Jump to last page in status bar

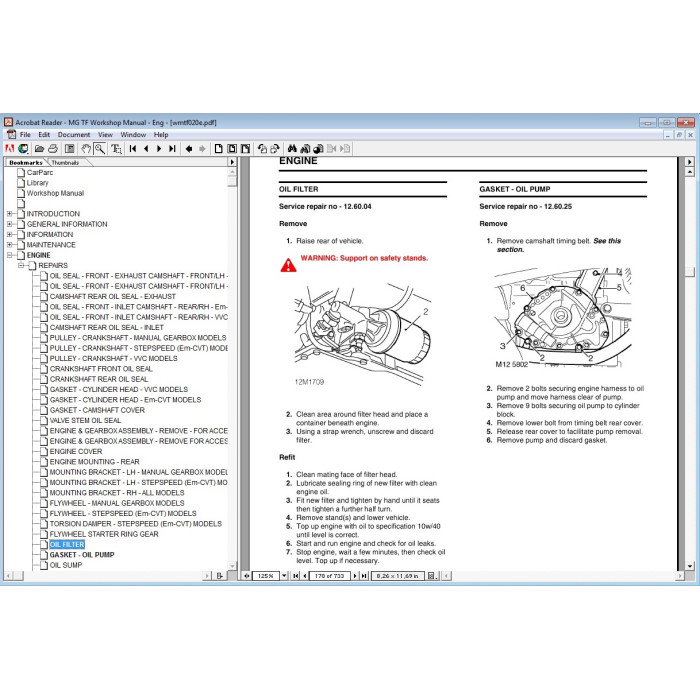click(364, 576)
